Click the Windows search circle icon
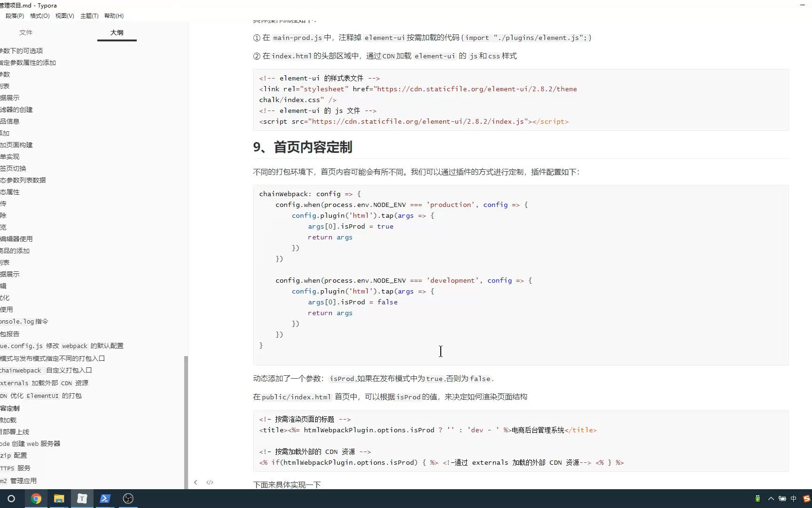The width and height of the screenshot is (812, 508). (x=11, y=499)
